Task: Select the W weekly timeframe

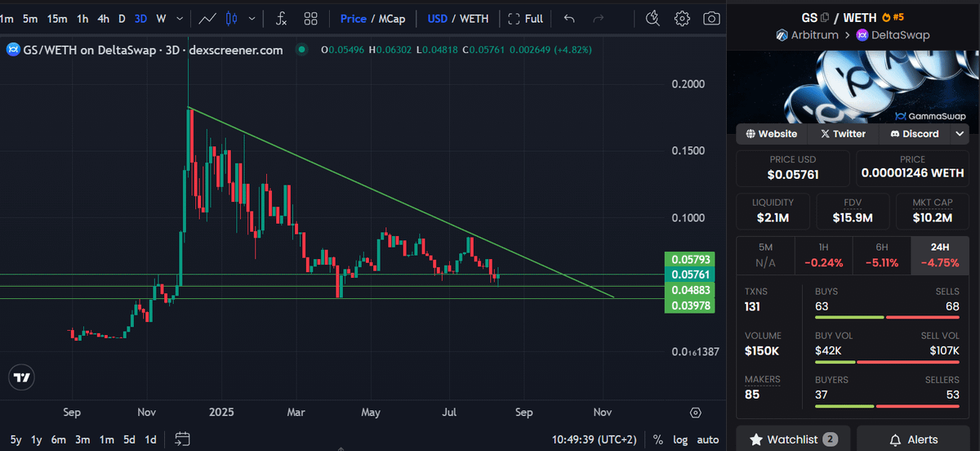Action: pyautogui.click(x=161, y=18)
